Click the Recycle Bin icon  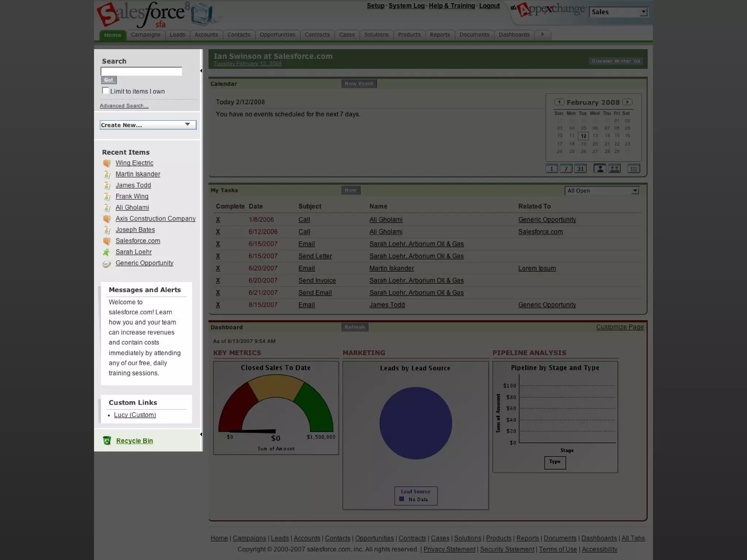click(x=107, y=441)
